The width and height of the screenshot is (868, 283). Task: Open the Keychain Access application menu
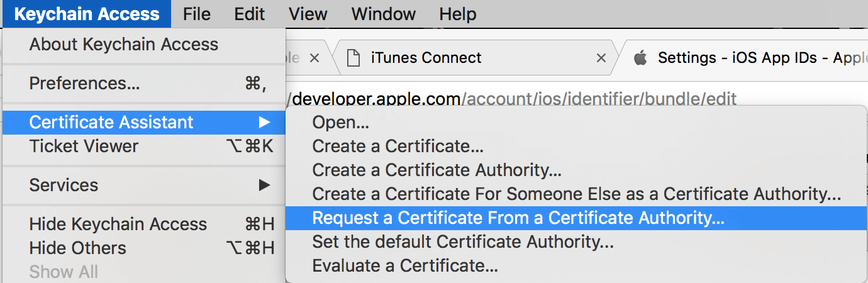pyautogui.click(x=87, y=14)
